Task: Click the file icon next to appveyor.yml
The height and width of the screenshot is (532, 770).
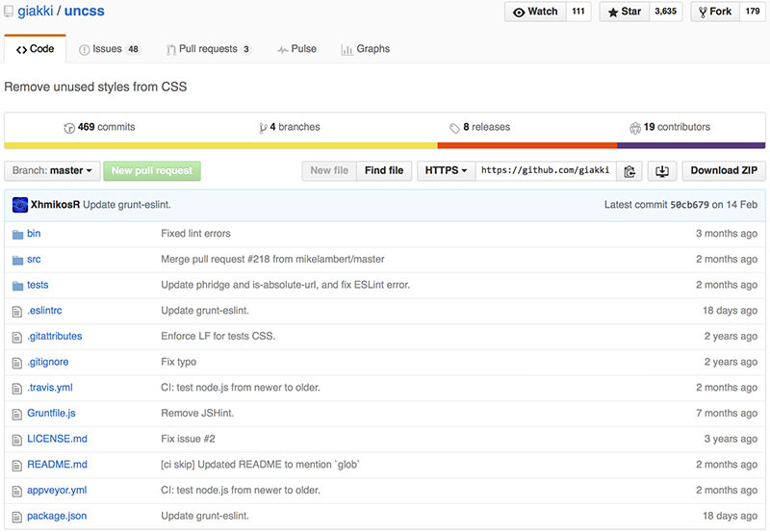Action: coord(17,491)
